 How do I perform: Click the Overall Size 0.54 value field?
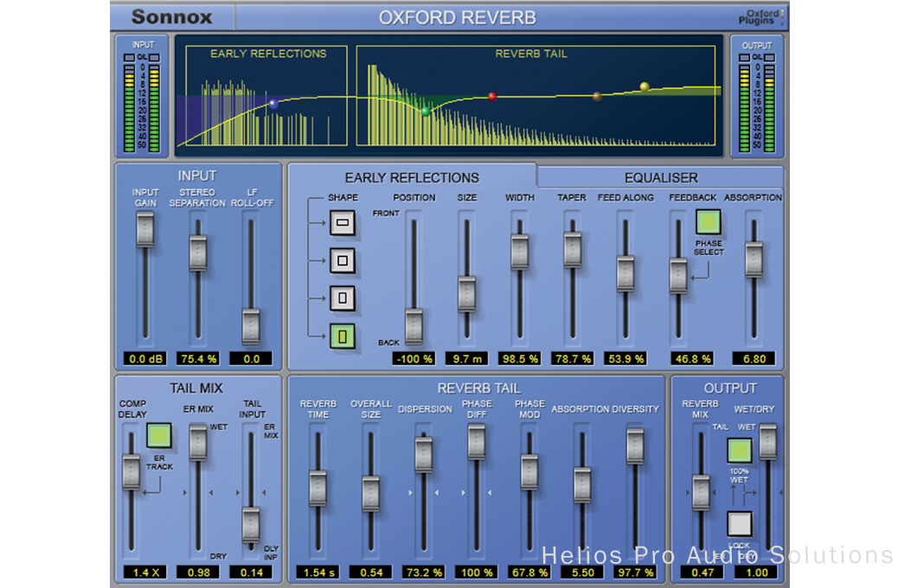tap(371, 572)
